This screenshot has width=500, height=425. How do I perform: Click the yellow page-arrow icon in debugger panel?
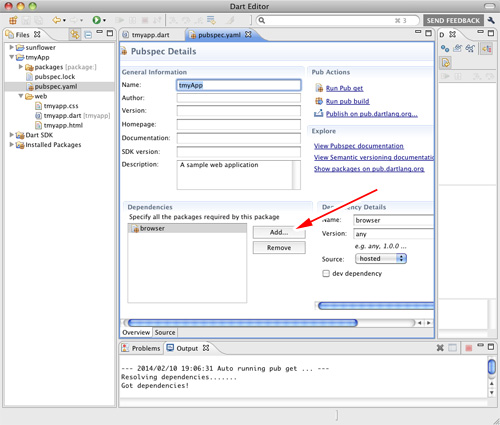(446, 63)
